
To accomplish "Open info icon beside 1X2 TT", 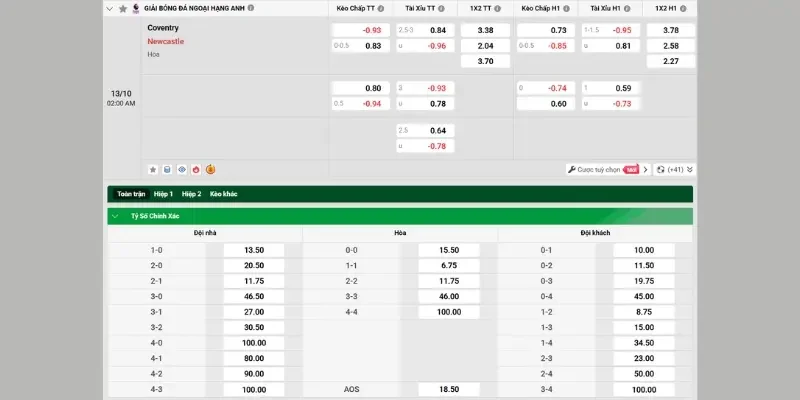I will pos(497,9).
